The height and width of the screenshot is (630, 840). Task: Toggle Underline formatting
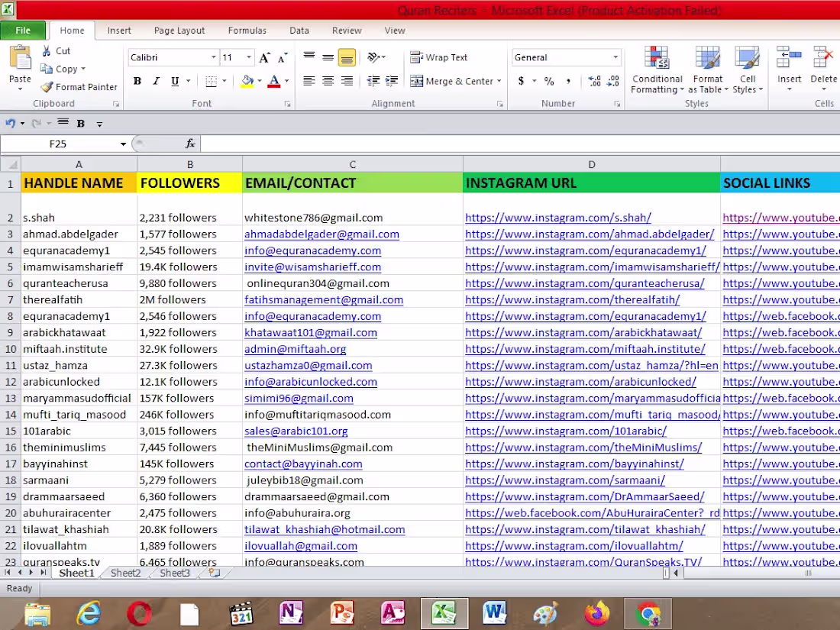tap(175, 81)
